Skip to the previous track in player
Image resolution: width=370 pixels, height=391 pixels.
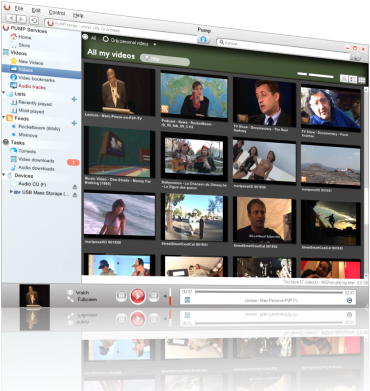pyautogui.click(x=121, y=295)
